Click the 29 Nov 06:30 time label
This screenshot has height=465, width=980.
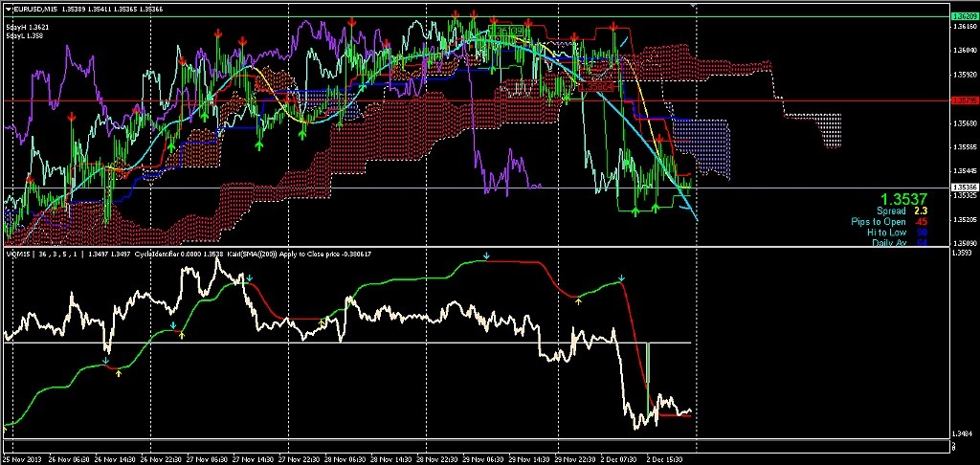pos(482,458)
